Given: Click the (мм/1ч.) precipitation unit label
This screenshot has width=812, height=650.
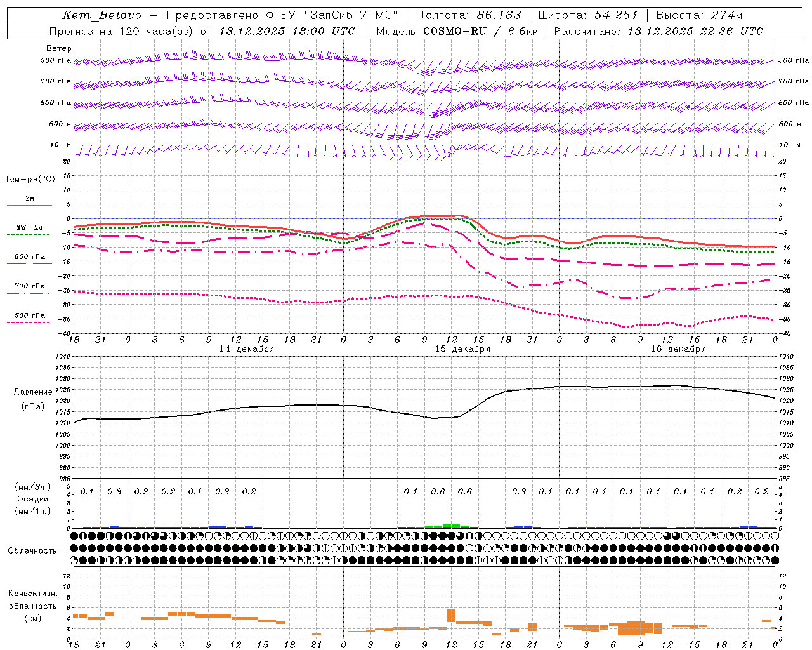Looking at the screenshot, I should (x=33, y=511).
